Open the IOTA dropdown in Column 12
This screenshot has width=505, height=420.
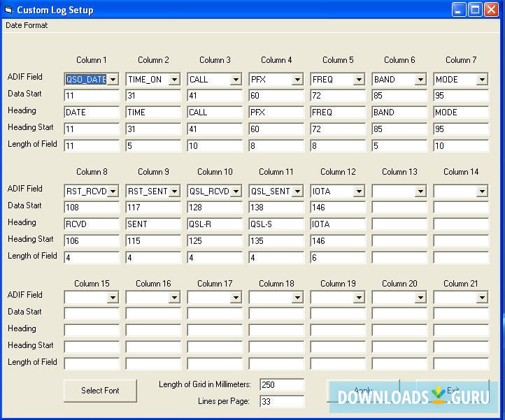pos(359,191)
